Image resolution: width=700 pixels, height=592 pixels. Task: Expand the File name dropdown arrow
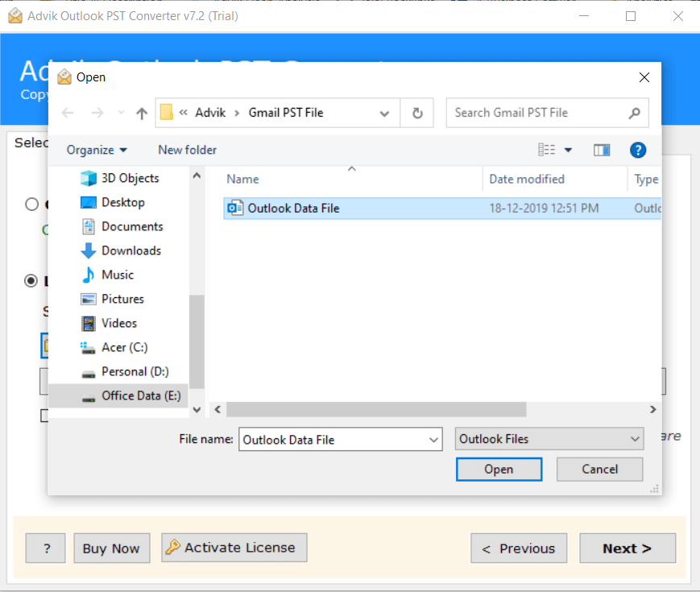click(x=433, y=440)
